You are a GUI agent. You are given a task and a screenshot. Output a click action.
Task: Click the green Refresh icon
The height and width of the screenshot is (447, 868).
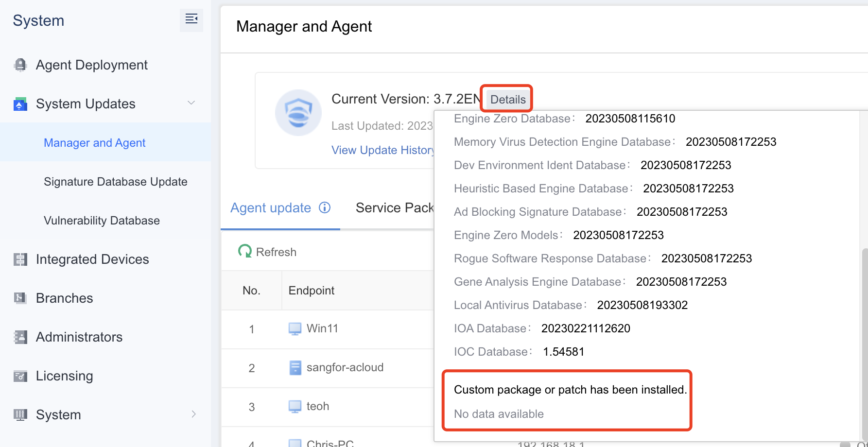tap(245, 252)
